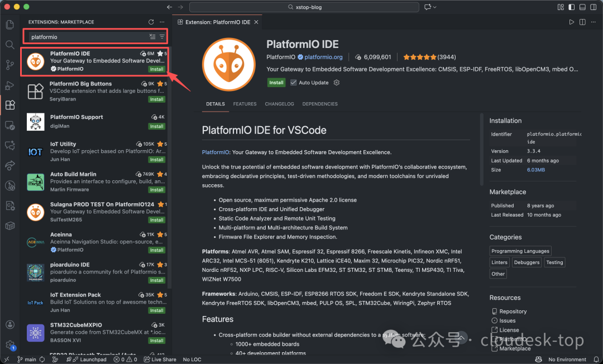This screenshot has height=364, width=603.
Task: Click the main branch in status bar
Action: [x=27, y=360]
